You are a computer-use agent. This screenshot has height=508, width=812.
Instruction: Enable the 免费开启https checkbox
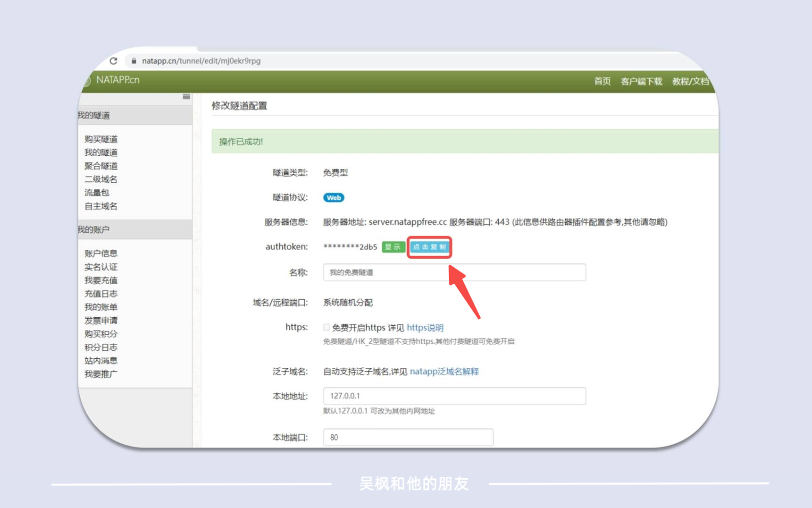[326, 327]
